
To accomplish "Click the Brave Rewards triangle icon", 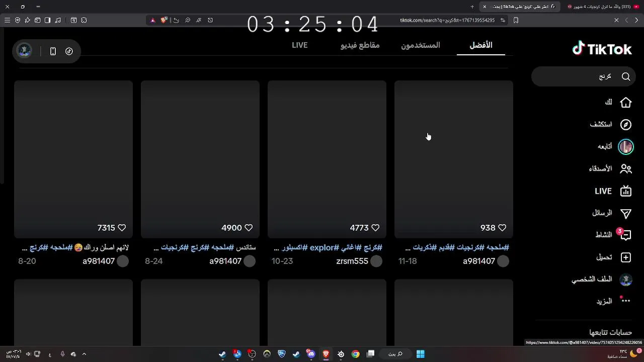I will pos(153,20).
